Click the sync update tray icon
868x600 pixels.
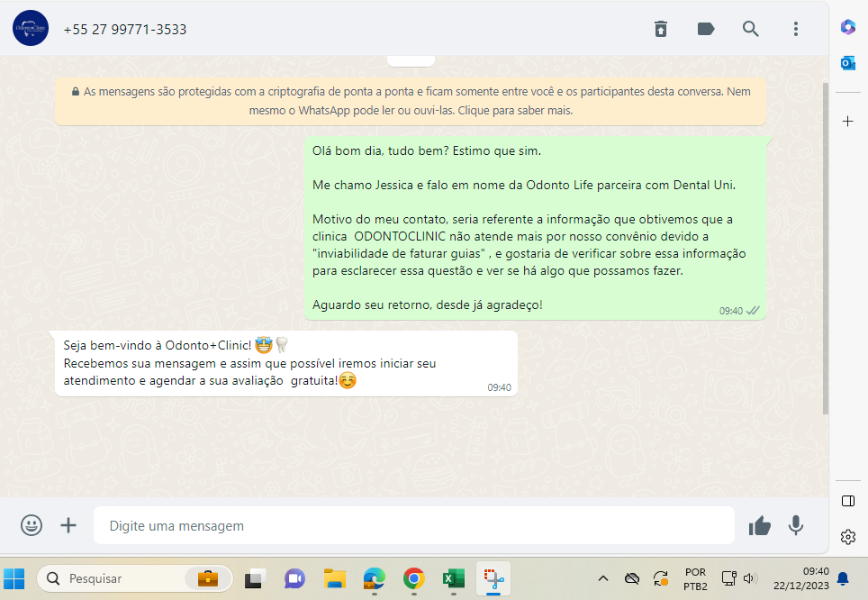click(x=660, y=579)
